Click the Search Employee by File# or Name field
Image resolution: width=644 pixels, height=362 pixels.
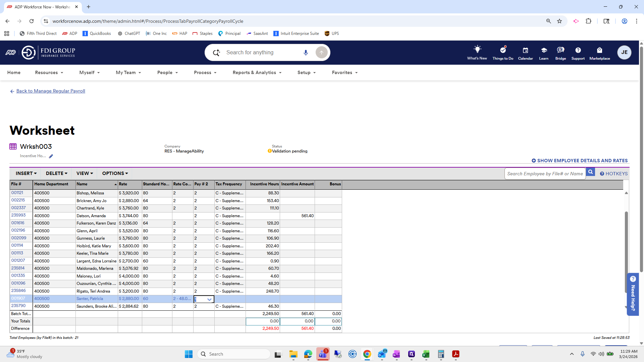click(545, 174)
